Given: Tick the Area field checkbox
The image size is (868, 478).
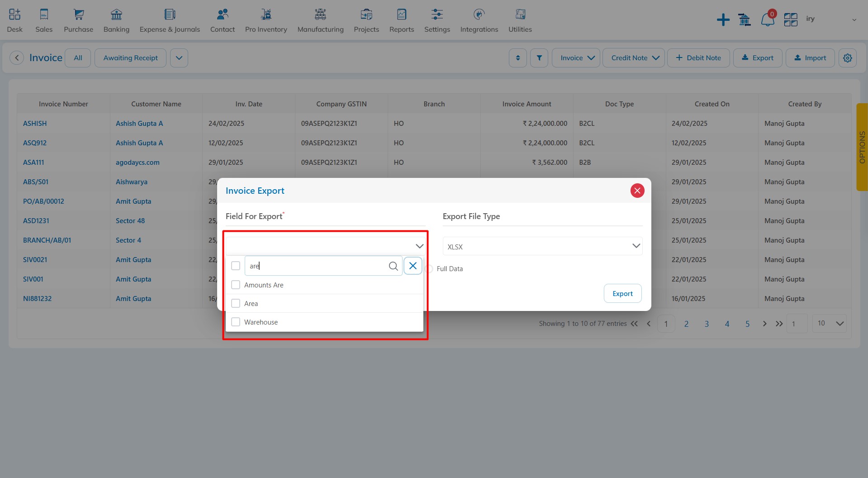Looking at the screenshot, I should point(236,303).
